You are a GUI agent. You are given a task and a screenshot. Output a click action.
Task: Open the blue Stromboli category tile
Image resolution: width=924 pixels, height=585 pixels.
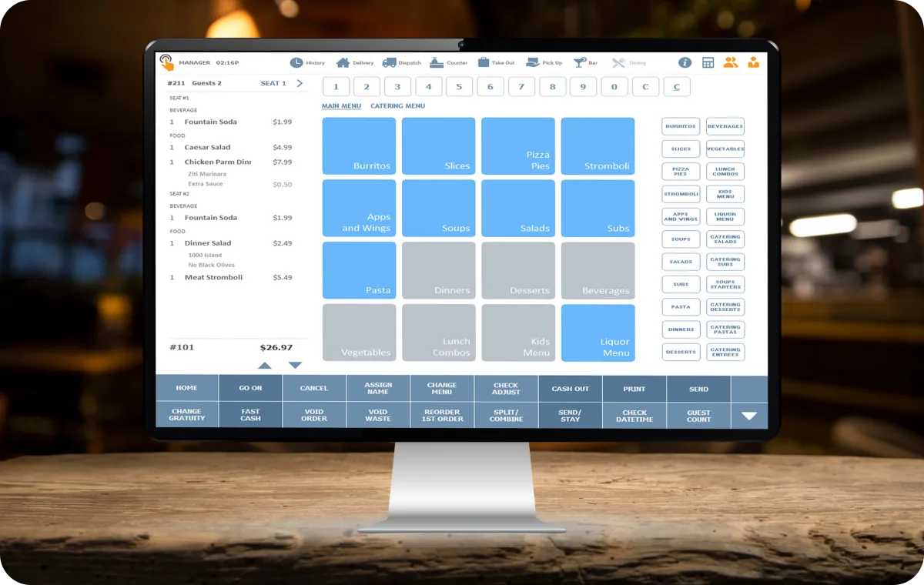(x=598, y=146)
